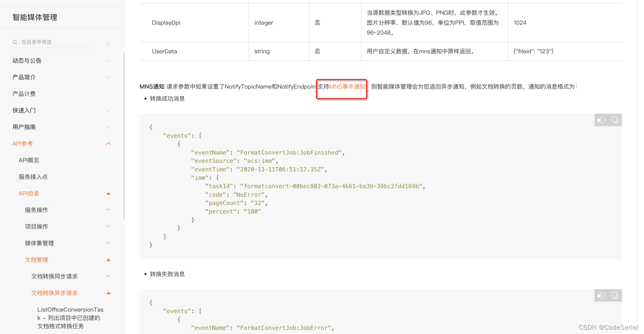Open 动态与公告 menu entry

(x=27, y=60)
